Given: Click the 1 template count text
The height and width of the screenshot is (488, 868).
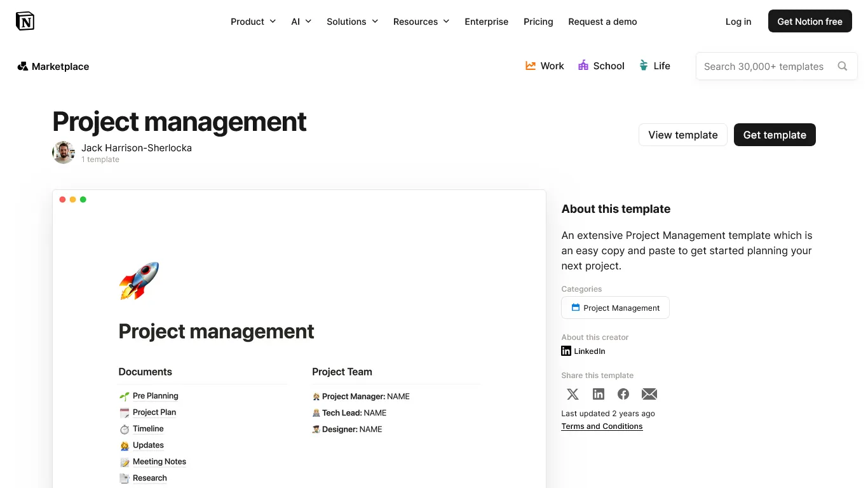Looking at the screenshot, I should pos(100,159).
